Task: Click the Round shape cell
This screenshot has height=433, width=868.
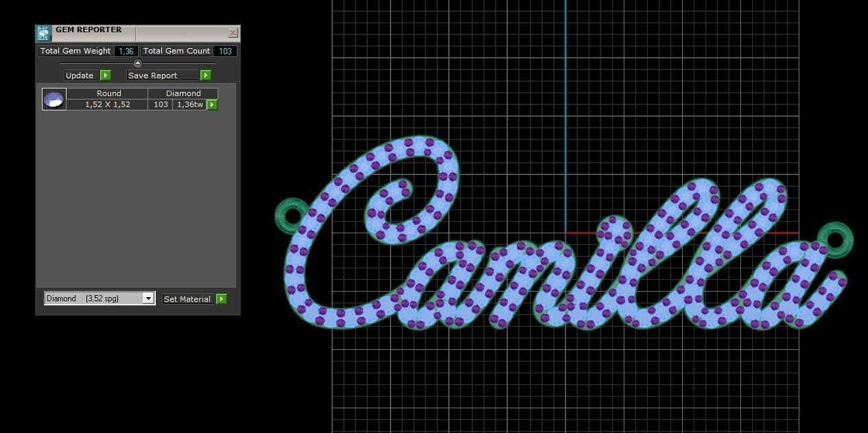Action: point(108,93)
